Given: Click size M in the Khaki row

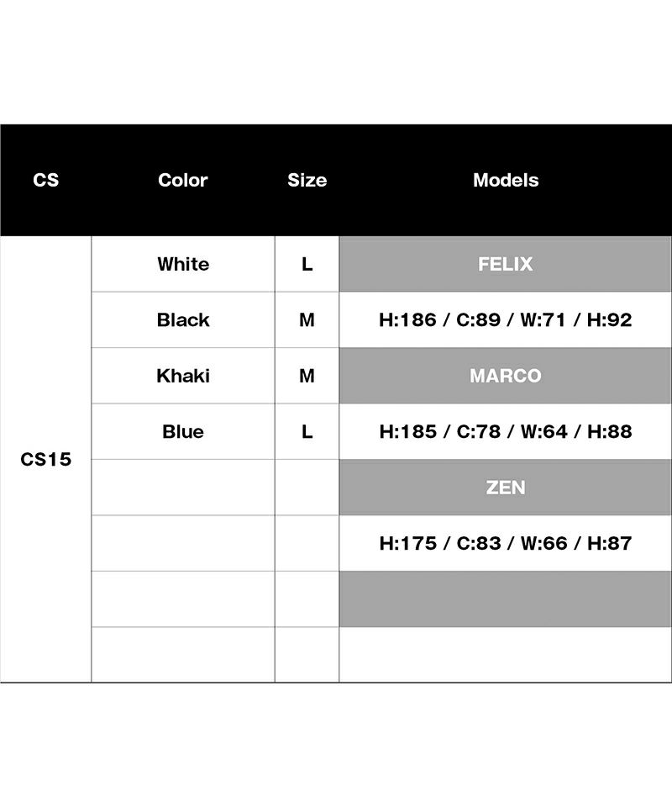Looking at the screenshot, I should tap(307, 376).
